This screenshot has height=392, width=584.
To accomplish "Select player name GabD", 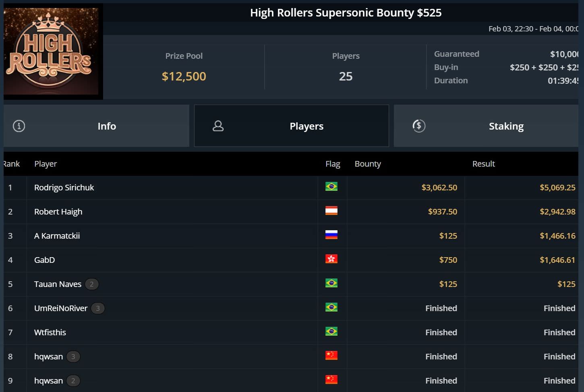I will click(x=44, y=260).
